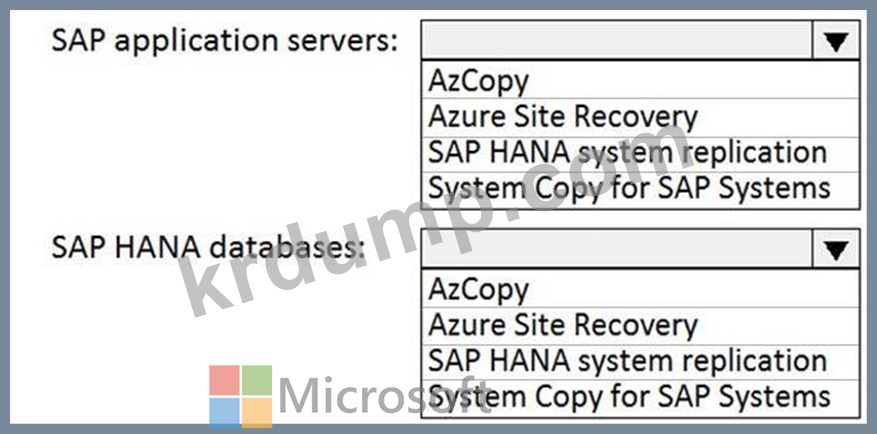877x434 pixels.
Task: Select System Copy for SAP Systems for application servers
Action: (640, 190)
